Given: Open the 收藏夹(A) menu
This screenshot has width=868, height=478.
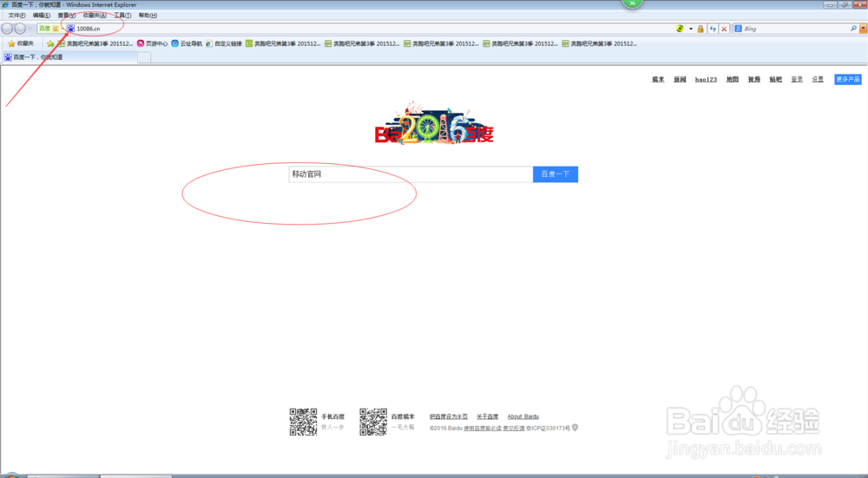Looking at the screenshot, I should pyautogui.click(x=95, y=16).
